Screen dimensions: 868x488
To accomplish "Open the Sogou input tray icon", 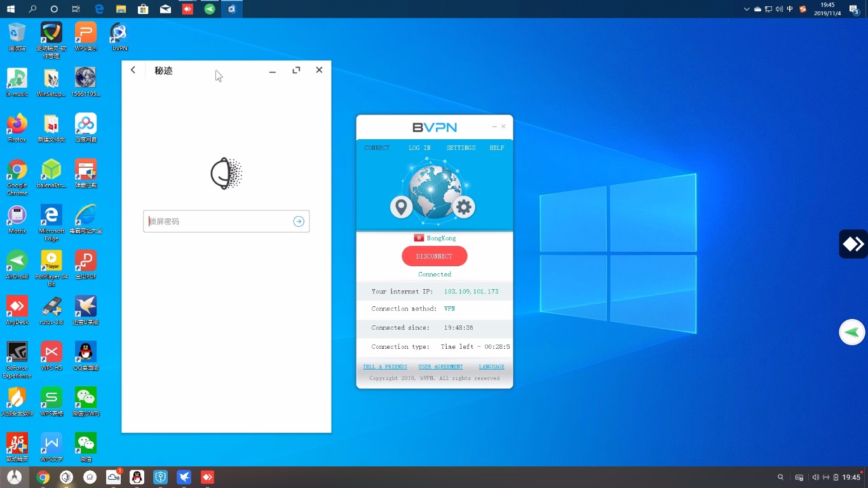I will [803, 9].
